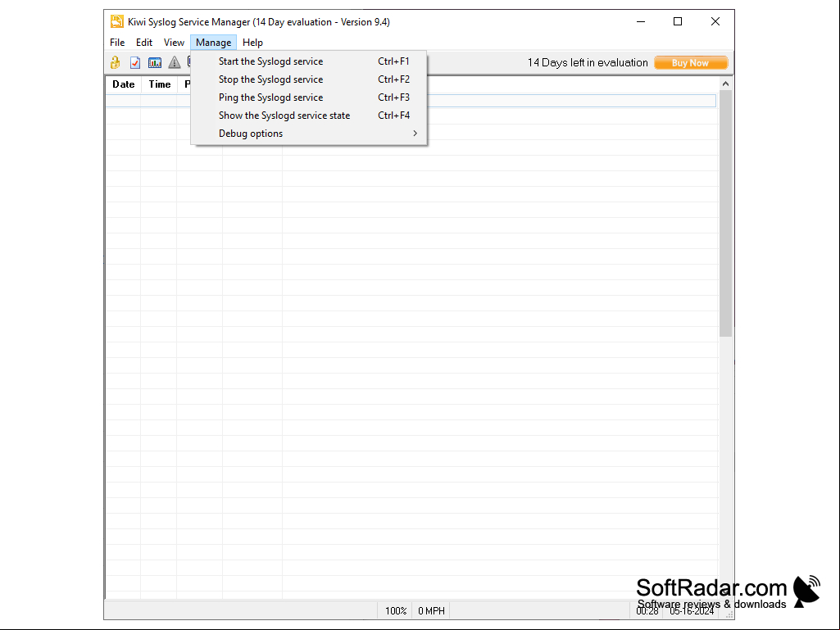Click the padlock icon in the toolbar
The width and height of the screenshot is (840, 630).
tap(116, 63)
